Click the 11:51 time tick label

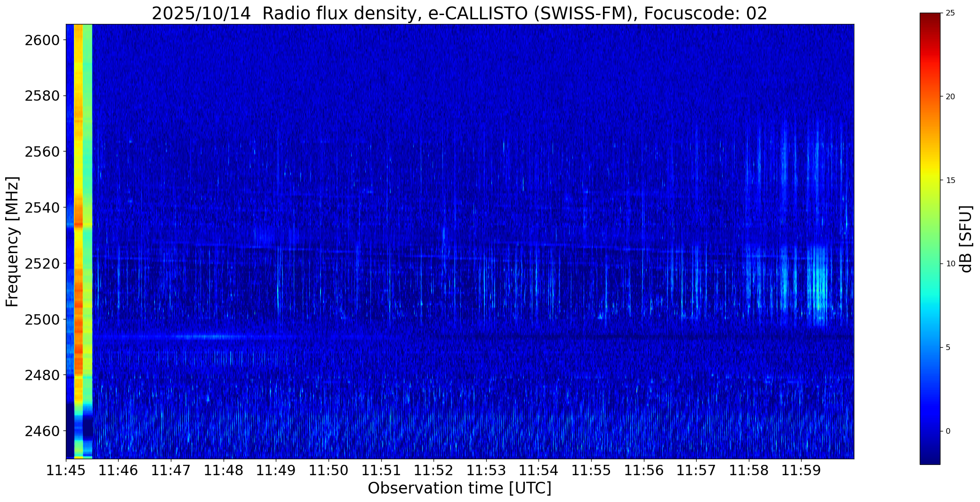[x=381, y=470]
